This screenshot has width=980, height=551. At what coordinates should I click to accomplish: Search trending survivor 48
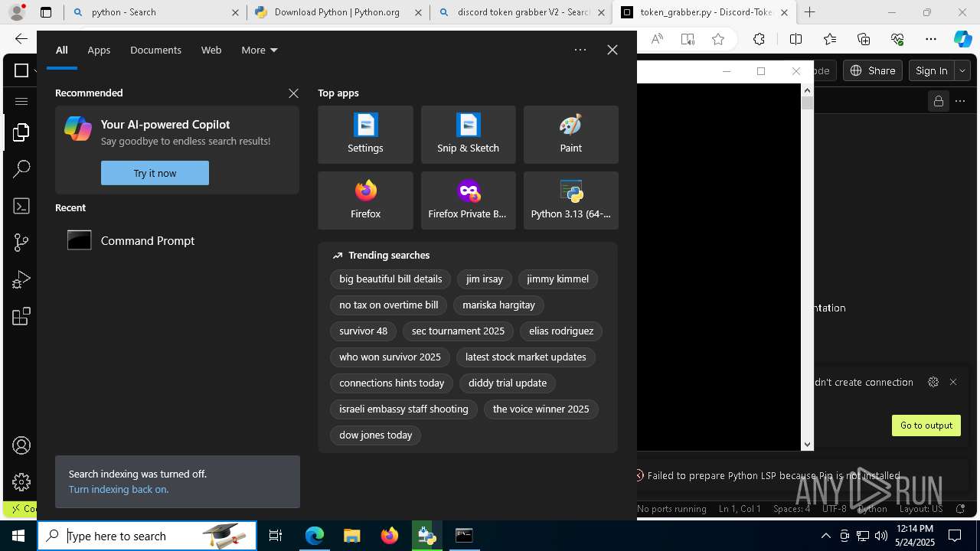(363, 331)
